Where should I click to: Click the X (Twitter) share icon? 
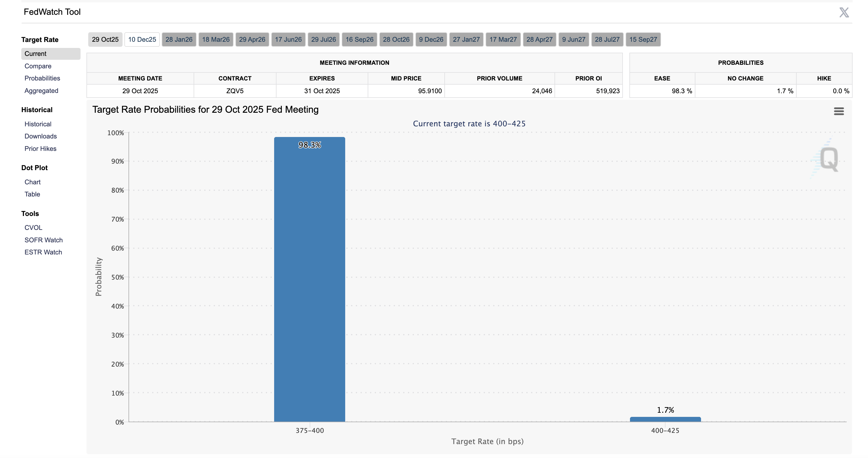click(x=844, y=12)
